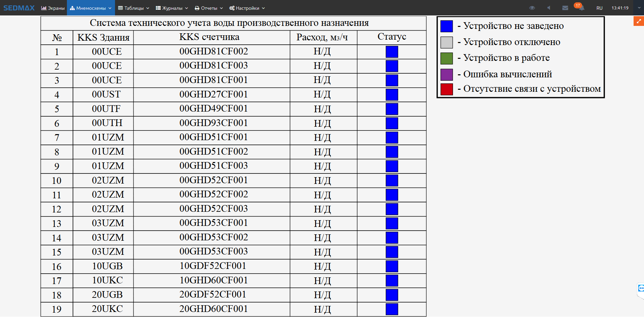
Task: Click the SEDMAX logo
Action: pos(19,8)
